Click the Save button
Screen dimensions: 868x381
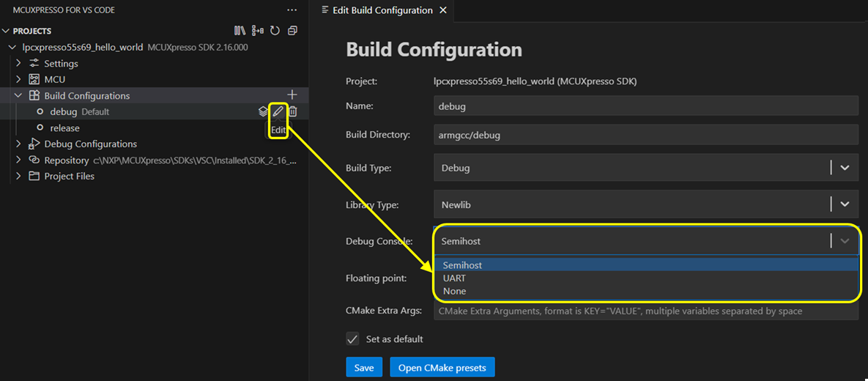coord(364,368)
